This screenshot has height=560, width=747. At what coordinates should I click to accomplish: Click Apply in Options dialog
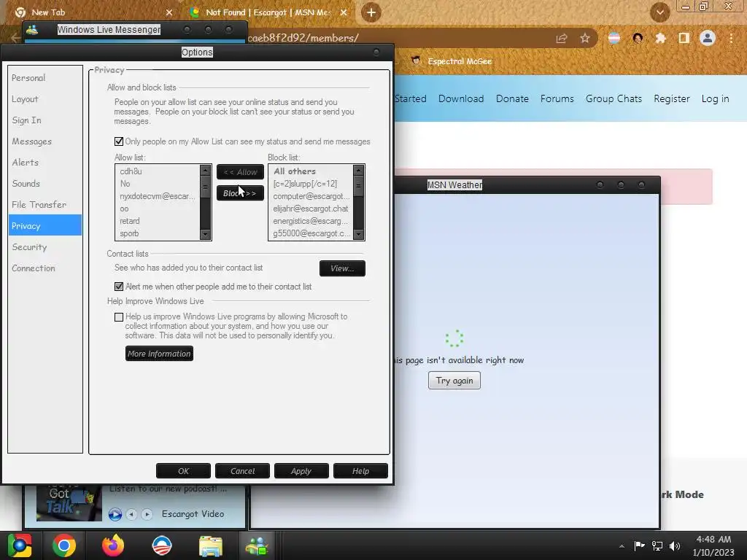[x=301, y=471]
